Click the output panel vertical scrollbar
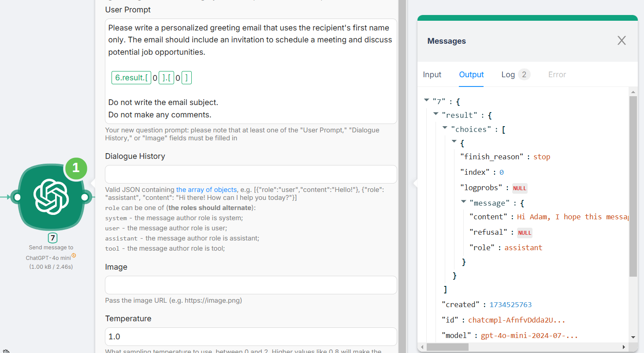 tap(633, 185)
